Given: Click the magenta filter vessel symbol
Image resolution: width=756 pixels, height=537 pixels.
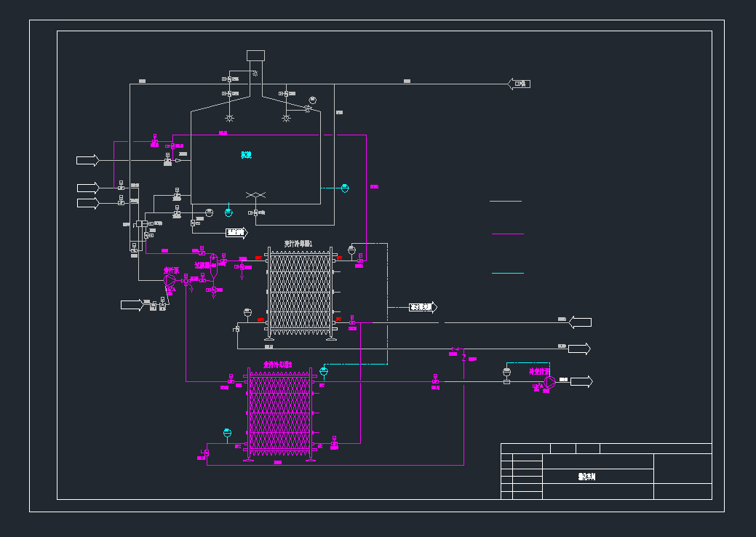Looking at the screenshot, I should (x=213, y=261).
